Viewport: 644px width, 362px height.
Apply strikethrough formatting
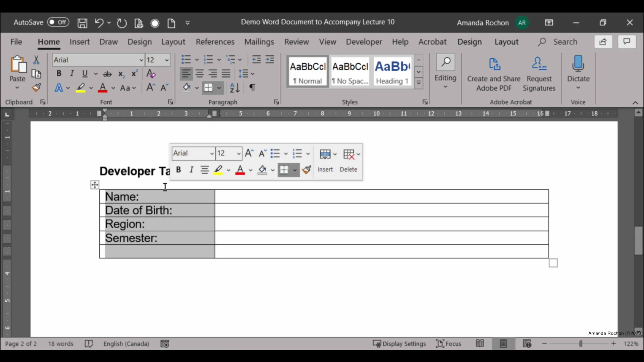coord(108,74)
